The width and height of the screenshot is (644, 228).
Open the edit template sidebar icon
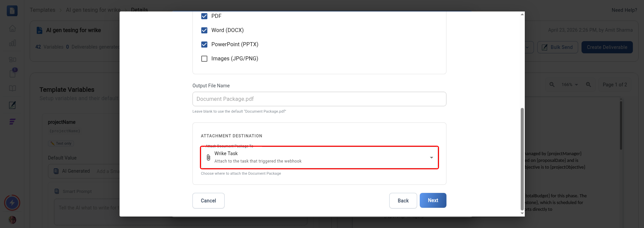12,105
